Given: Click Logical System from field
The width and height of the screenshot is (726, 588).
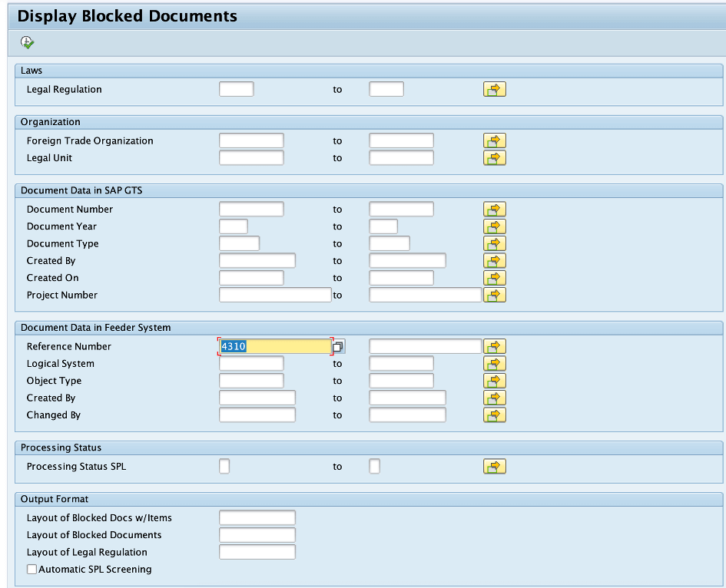Looking at the screenshot, I should 251,363.
